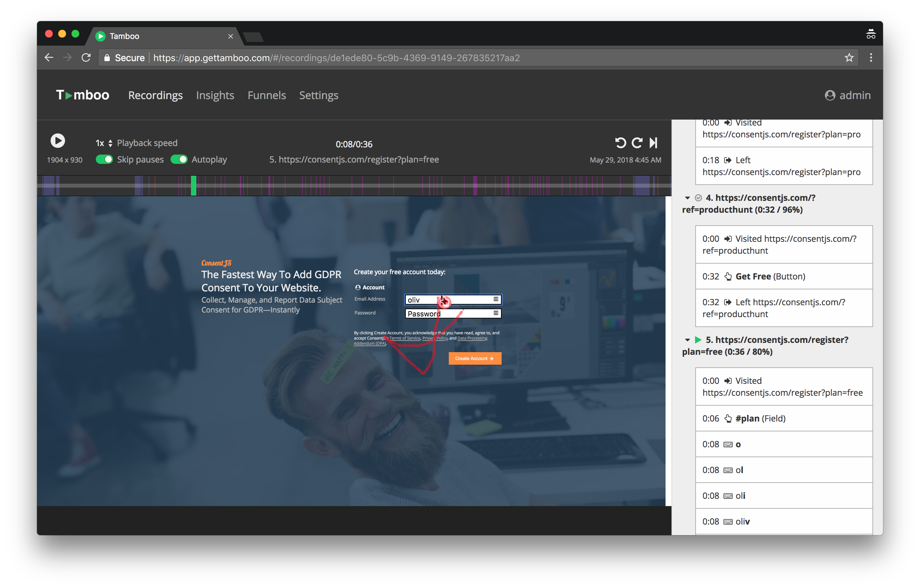Turn off the Autoplay toggle
Screen dimensions: 920x588
click(x=179, y=159)
